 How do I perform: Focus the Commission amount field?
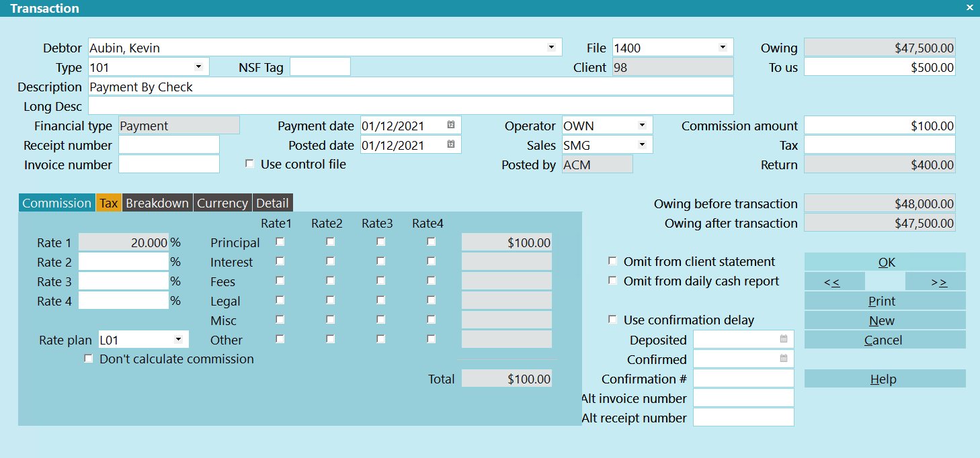click(x=880, y=125)
